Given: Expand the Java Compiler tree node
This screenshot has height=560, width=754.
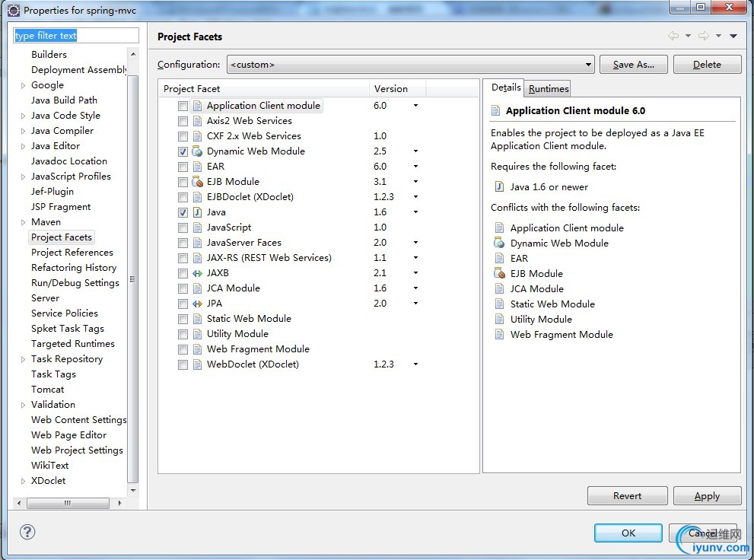Looking at the screenshot, I should [23, 131].
